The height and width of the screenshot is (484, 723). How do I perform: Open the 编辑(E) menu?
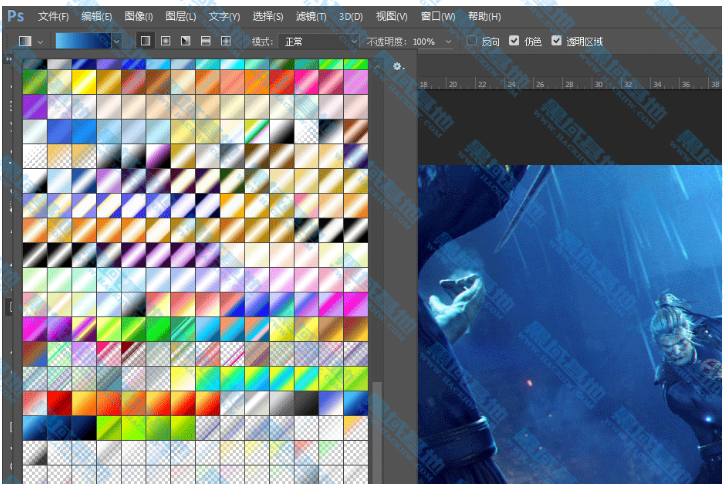(96, 17)
